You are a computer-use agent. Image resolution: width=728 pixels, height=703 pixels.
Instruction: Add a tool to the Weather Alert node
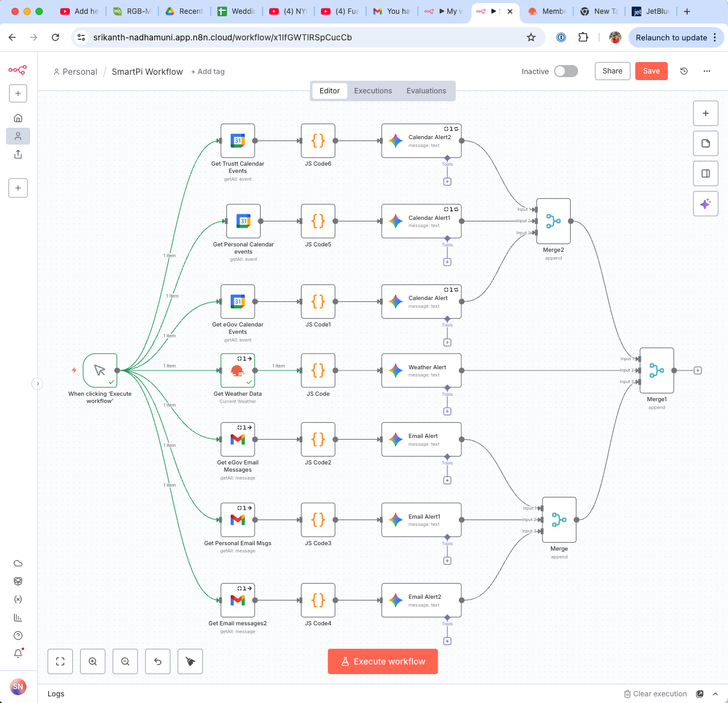[x=447, y=411]
